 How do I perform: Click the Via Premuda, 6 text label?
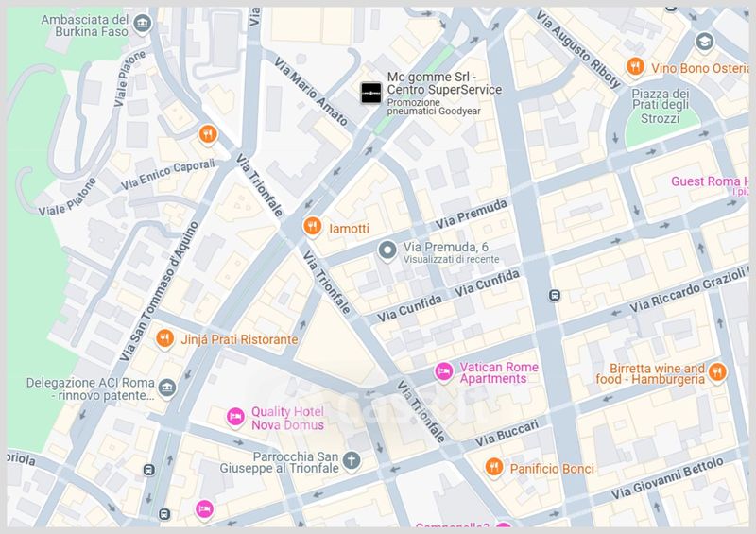[x=446, y=247]
